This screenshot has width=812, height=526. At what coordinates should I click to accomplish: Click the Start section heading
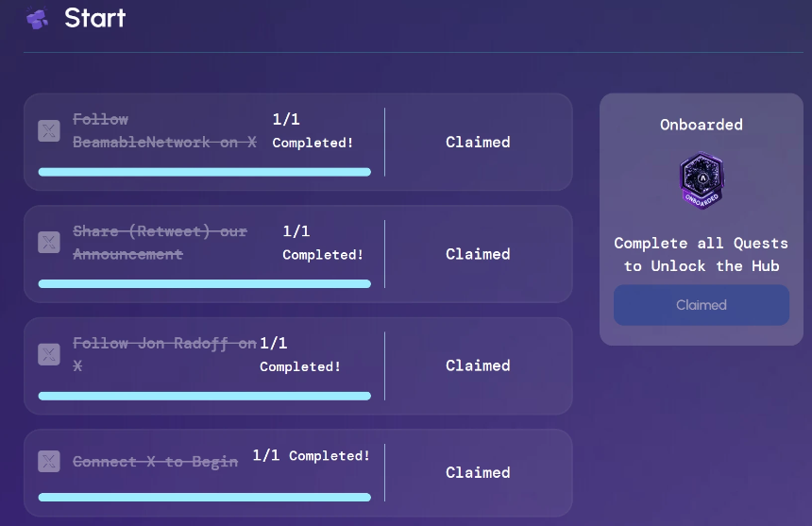click(94, 18)
